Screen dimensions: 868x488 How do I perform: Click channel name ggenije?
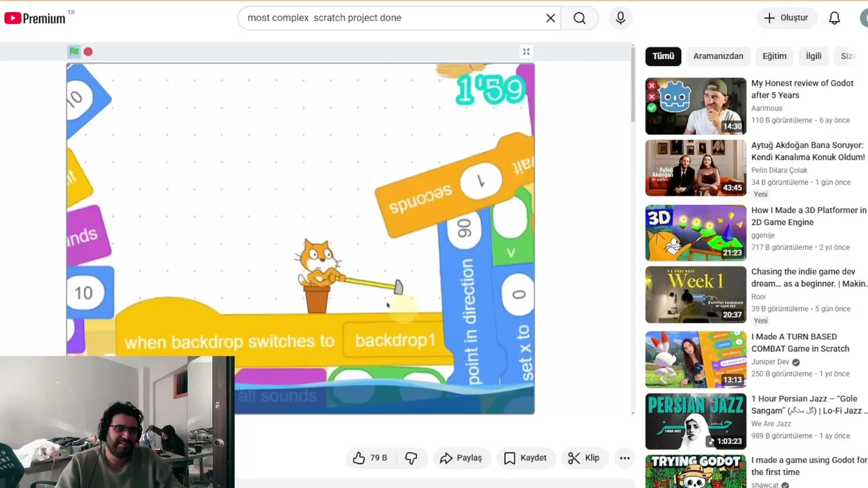tap(765, 236)
